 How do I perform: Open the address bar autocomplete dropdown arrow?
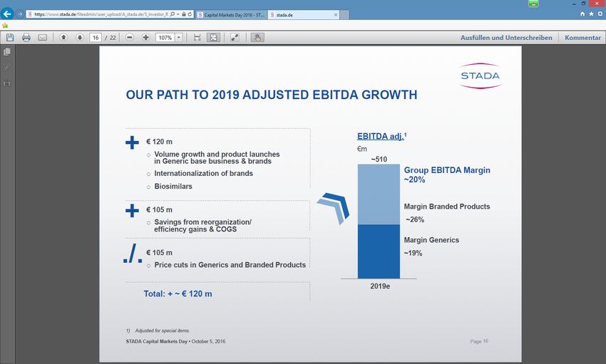click(x=178, y=14)
